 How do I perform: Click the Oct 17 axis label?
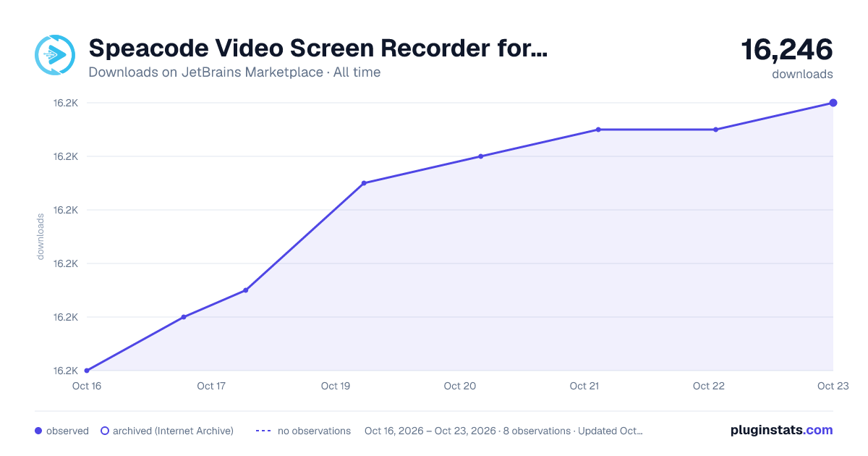tap(211, 386)
